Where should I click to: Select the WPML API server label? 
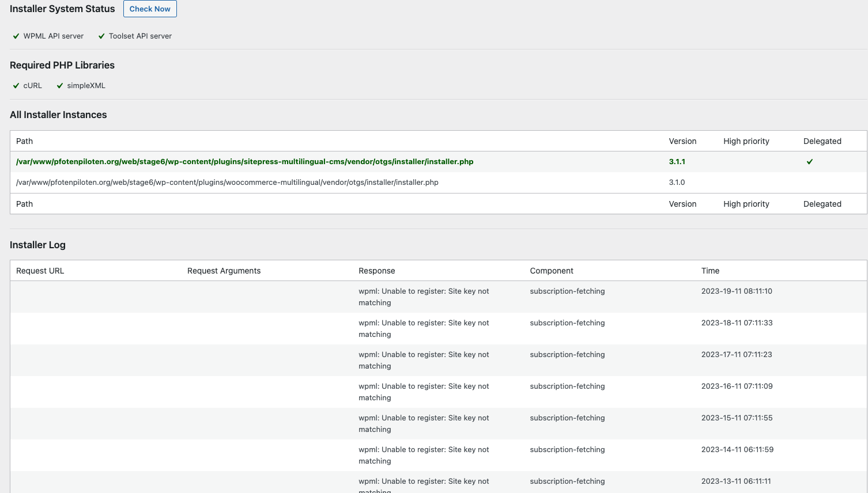[x=54, y=36]
